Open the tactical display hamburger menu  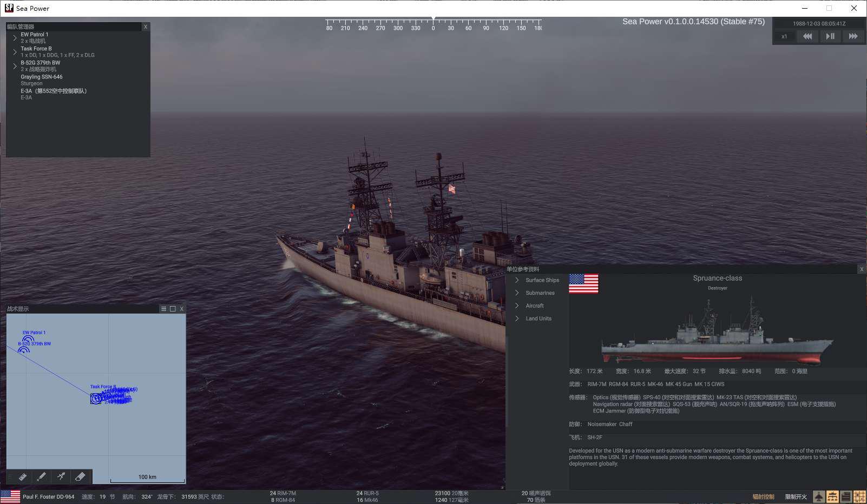point(163,309)
